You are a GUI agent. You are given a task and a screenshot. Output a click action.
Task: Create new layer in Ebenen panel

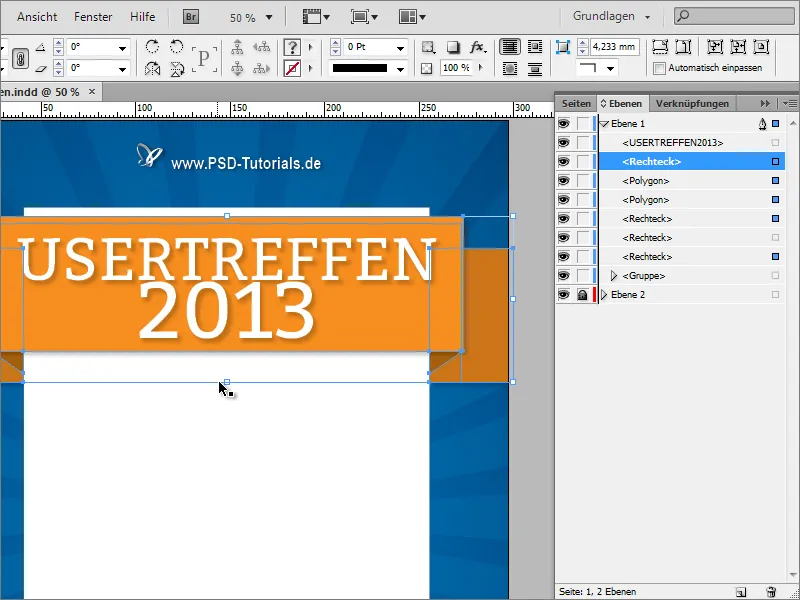pyautogui.click(x=741, y=592)
